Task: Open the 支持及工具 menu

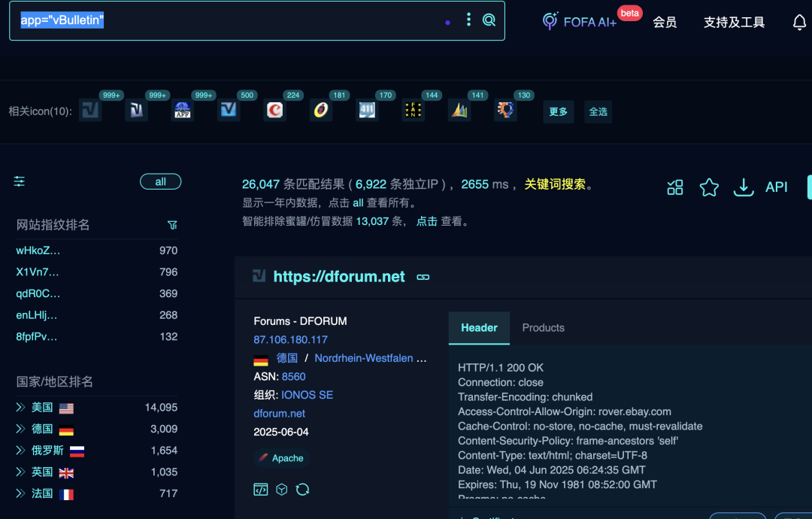Action: click(x=734, y=23)
